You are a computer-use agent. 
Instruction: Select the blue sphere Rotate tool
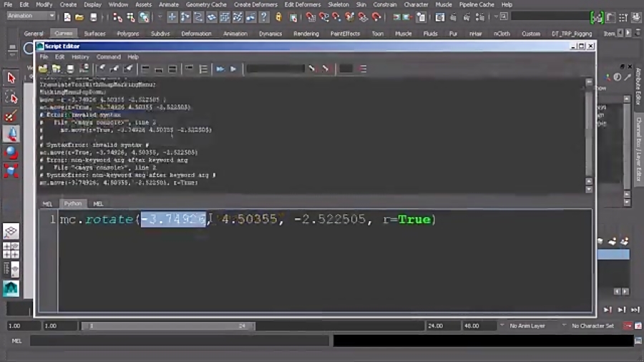tap(11, 152)
